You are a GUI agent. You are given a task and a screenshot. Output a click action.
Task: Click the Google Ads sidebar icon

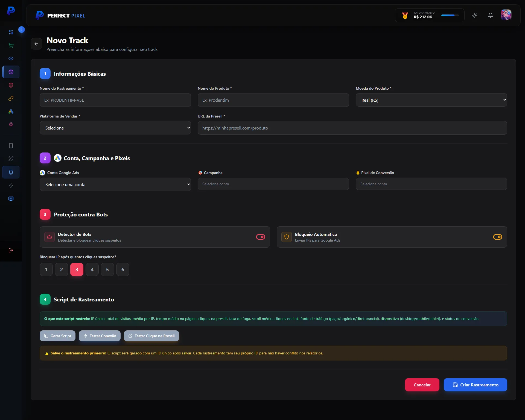click(x=11, y=111)
